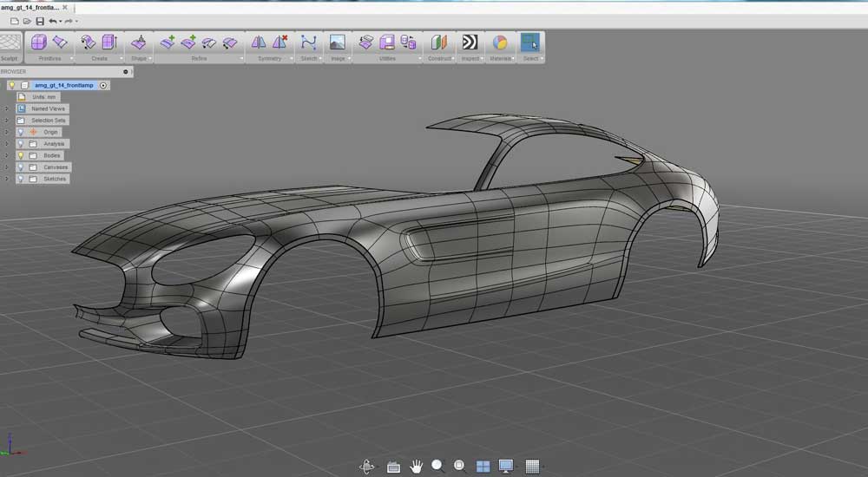Image resolution: width=868 pixels, height=477 pixels.
Task: Select the Insert Edge refine tool
Action: click(168, 42)
